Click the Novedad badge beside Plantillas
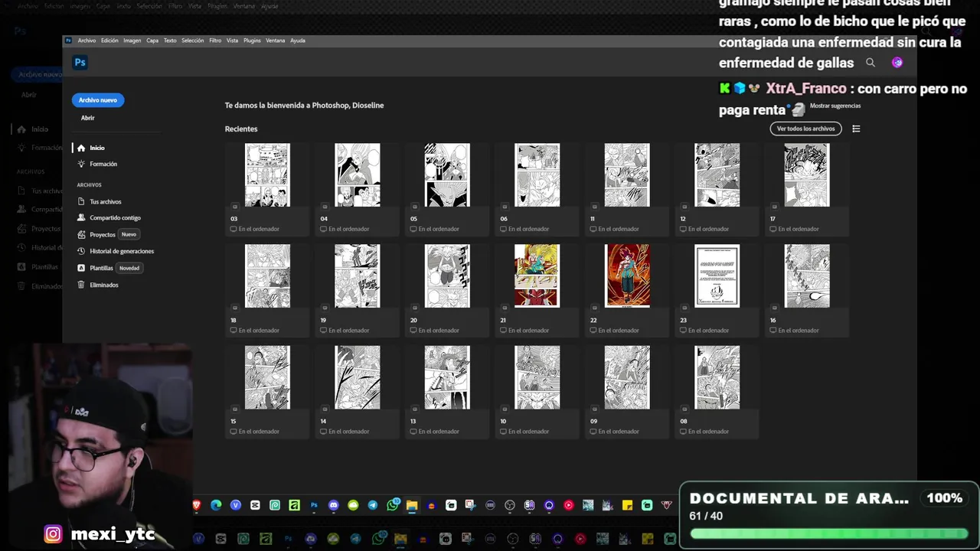980x551 pixels. tap(129, 268)
